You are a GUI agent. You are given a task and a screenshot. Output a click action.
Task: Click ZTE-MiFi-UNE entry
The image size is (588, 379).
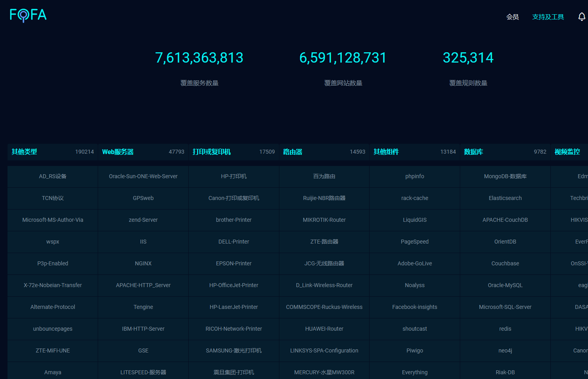tap(53, 350)
